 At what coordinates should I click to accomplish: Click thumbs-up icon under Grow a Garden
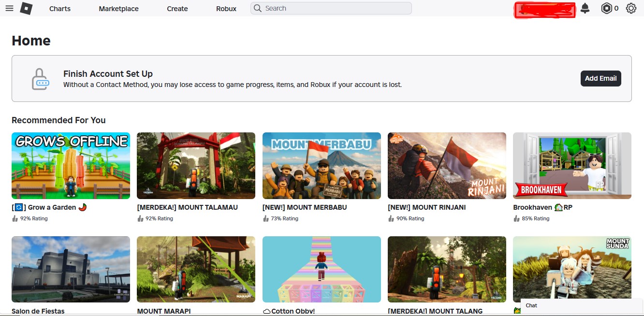click(15, 218)
